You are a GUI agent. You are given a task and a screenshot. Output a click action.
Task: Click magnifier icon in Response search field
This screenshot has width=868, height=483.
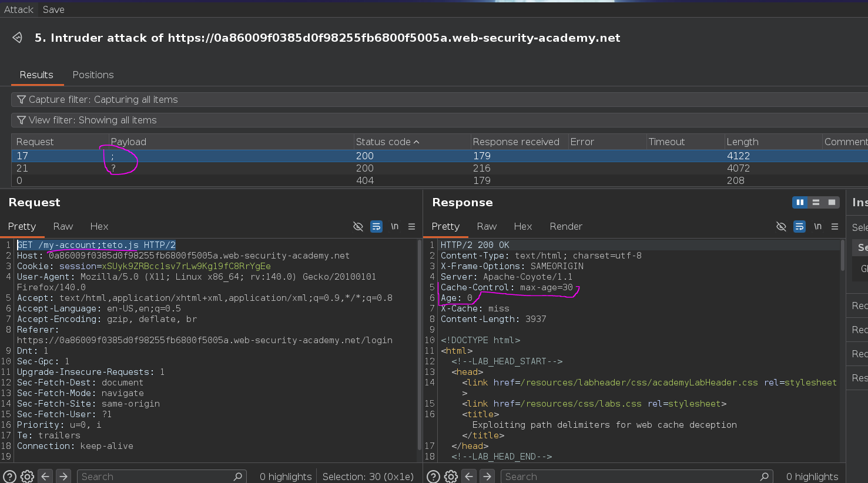pos(764,477)
